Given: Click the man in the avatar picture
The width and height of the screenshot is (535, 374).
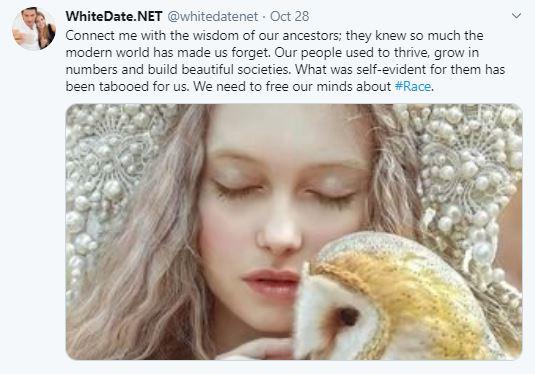Looking at the screenshot, I should 27,27.
